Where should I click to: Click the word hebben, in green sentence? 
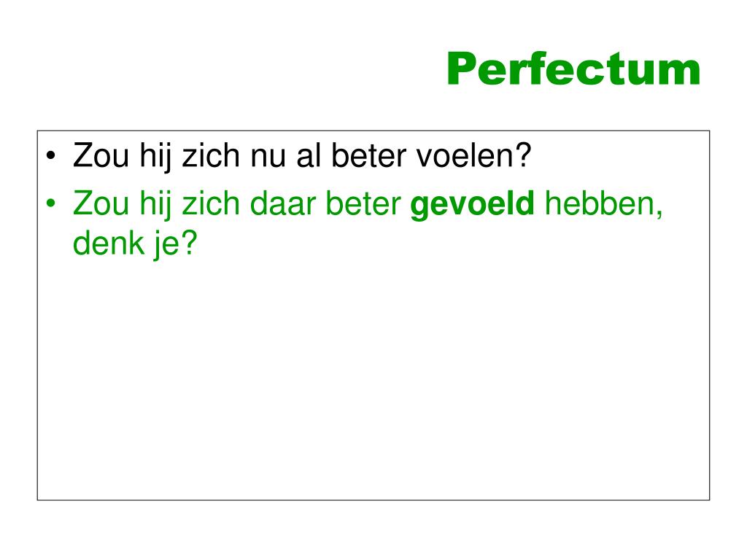point(603,204)
